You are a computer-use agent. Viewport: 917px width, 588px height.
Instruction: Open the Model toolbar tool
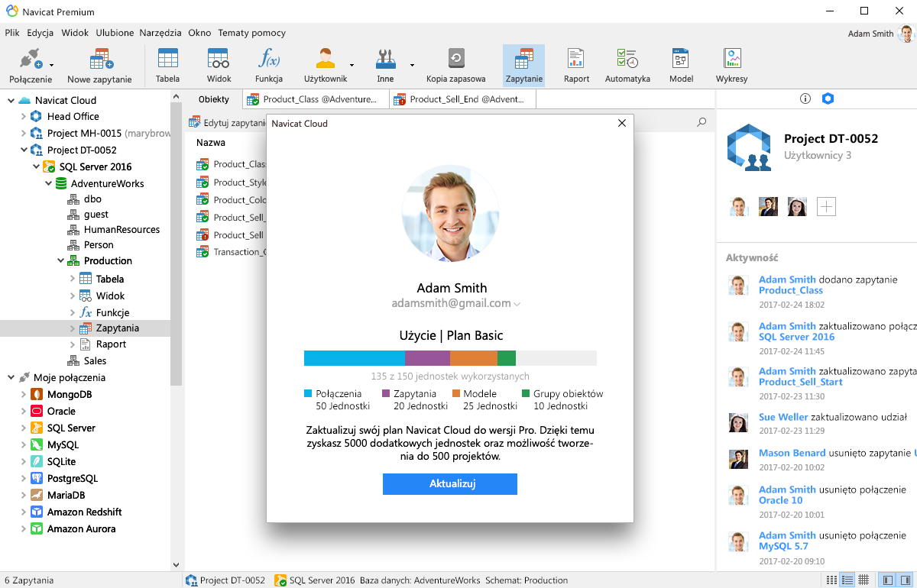pyautogui.click(x=681, y=66)
